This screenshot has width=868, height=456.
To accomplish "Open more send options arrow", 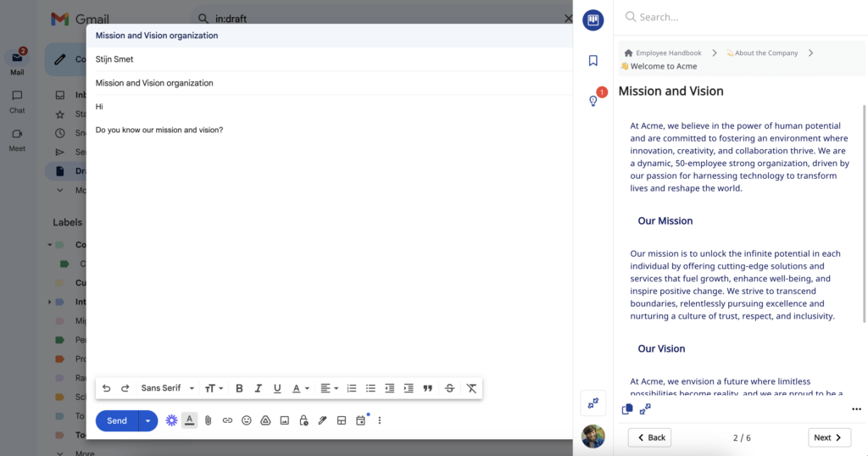I will 148,420.
